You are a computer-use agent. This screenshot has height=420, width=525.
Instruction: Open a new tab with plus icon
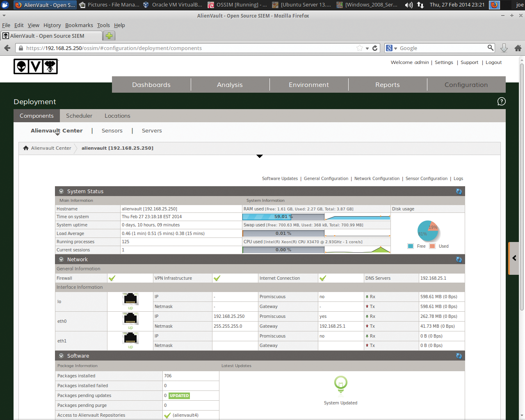point(109,36)
